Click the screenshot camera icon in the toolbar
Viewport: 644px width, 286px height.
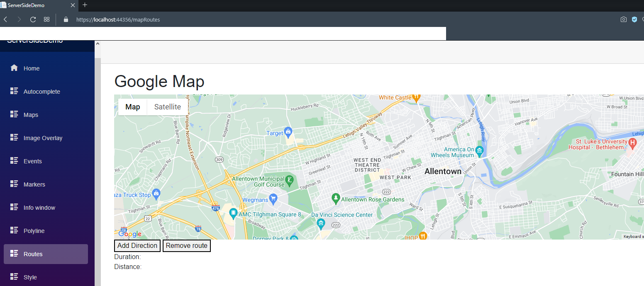[623, 19]
